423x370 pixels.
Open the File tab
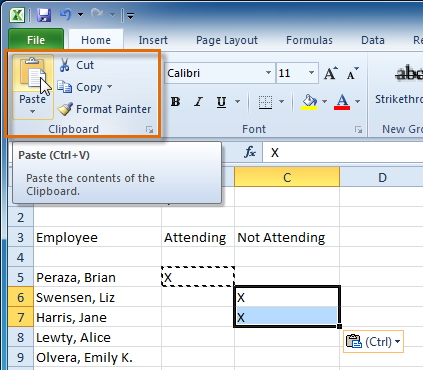pyautogui.click(x=36, y=40)
